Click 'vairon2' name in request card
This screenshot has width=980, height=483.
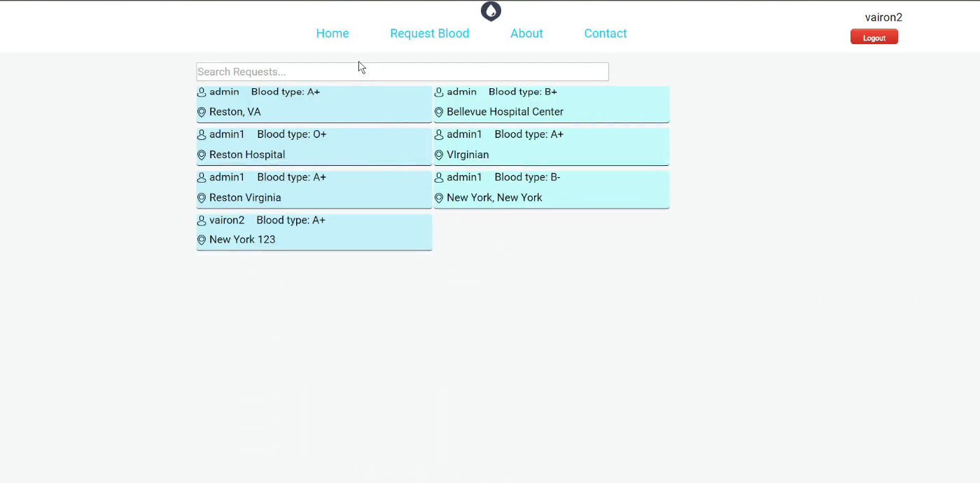click(227, 220)
